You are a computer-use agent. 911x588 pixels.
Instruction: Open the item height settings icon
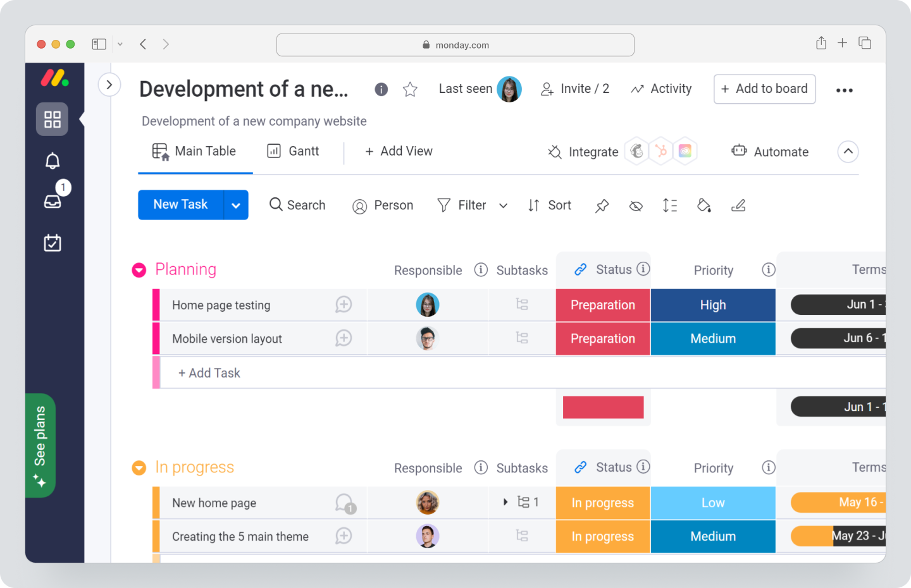(x=670, y=205)
